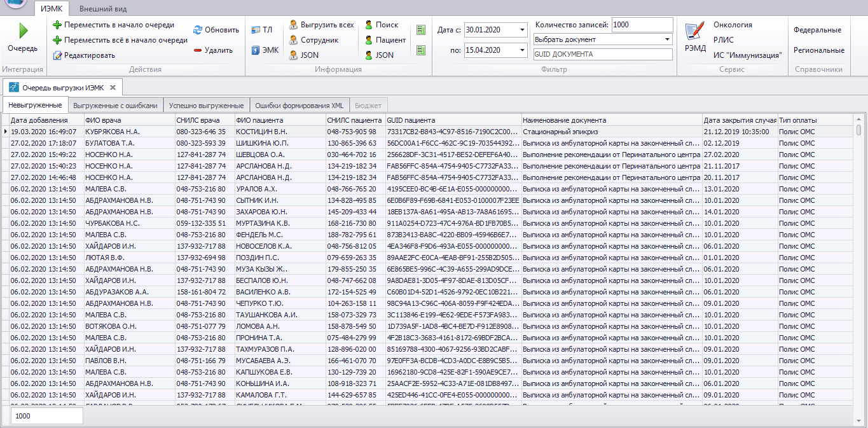Image resolution: width=868 pixels, height=428 pixels.
Task: Open the РЭМД service icon
Action: click(x=695, y=31)
